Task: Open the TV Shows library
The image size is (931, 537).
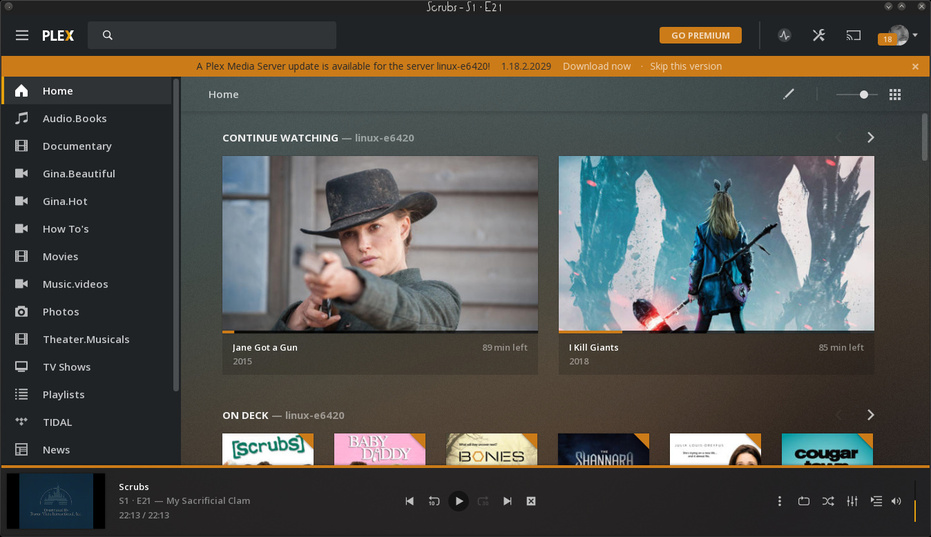Action: coord(87,367)
